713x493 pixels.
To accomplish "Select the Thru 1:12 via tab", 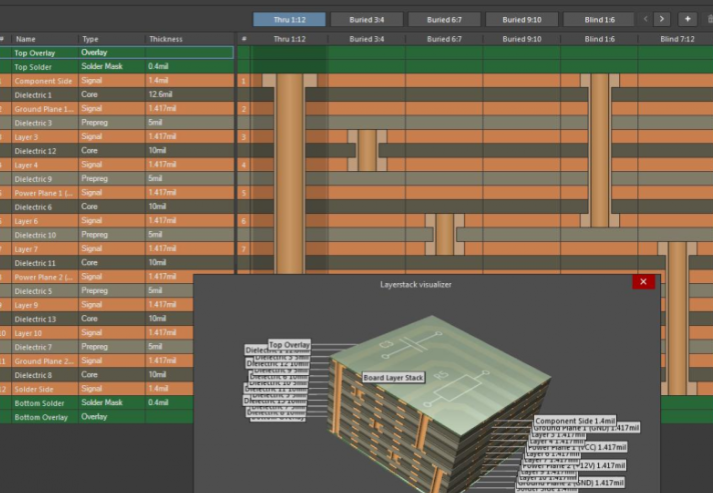I will tap(289, 19).
